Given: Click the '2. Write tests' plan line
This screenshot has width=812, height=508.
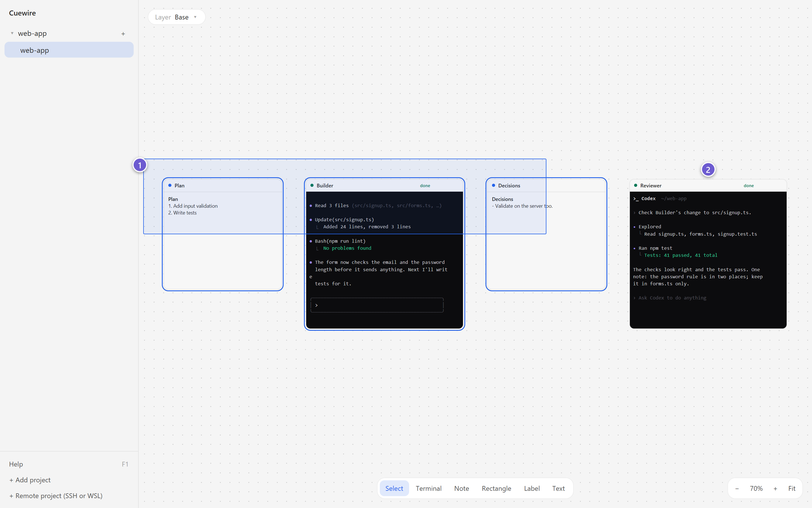Looking at the screenshot, I should point(182,213).
